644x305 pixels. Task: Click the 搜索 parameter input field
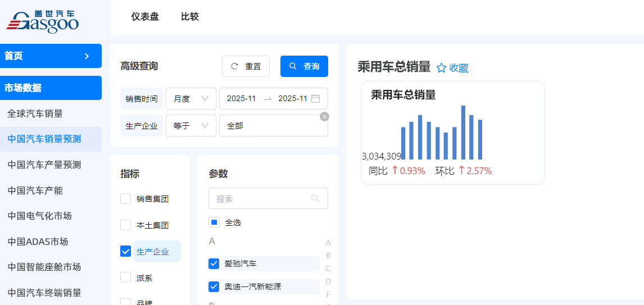(x=261, y=198)
